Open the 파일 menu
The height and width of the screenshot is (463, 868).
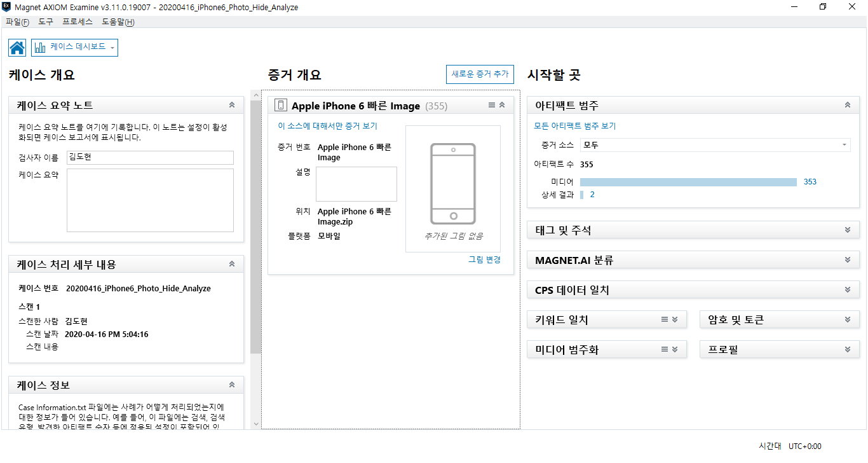pyautogui.click(x=17, y=22)
